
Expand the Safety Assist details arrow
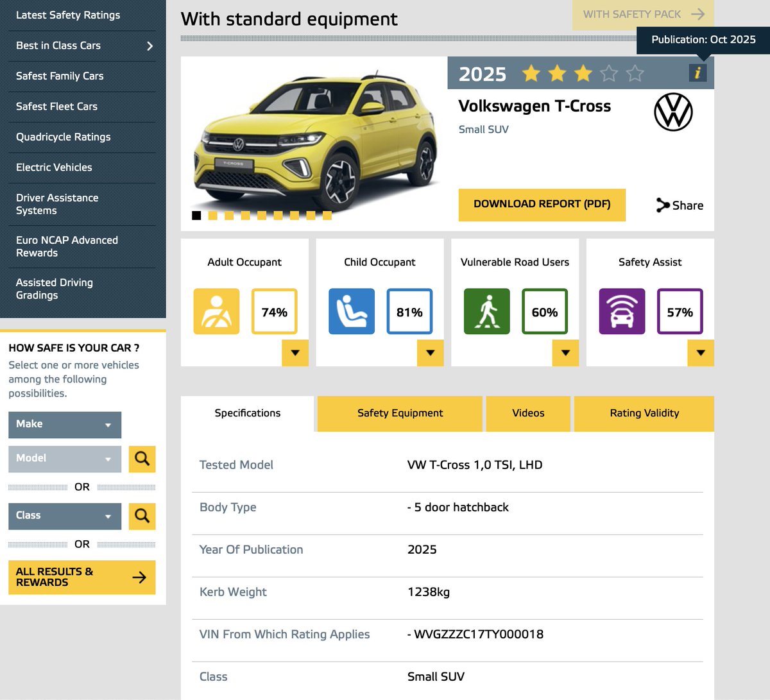pyautogui.click(x=701, y=353)
